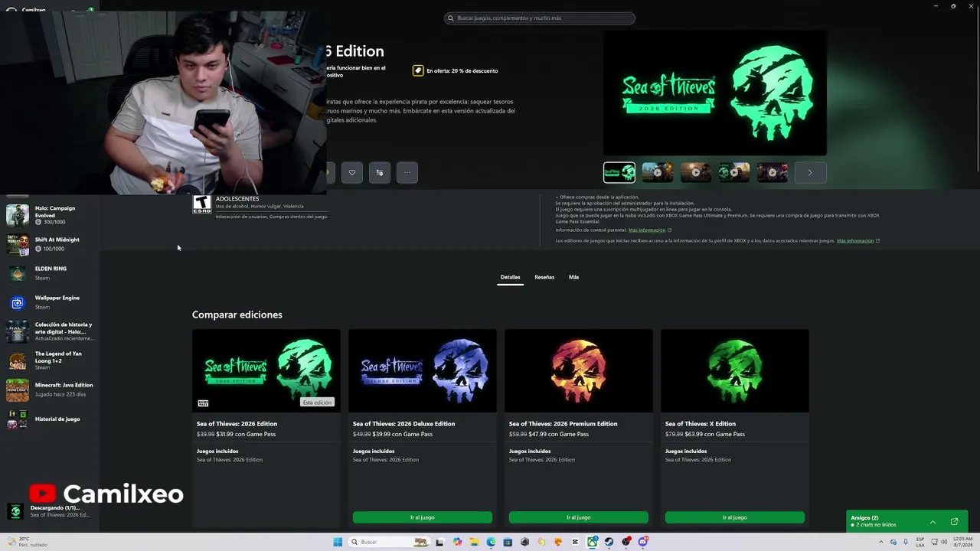
Task: Open Historial de juego
Action: click(x=50, y=419)
